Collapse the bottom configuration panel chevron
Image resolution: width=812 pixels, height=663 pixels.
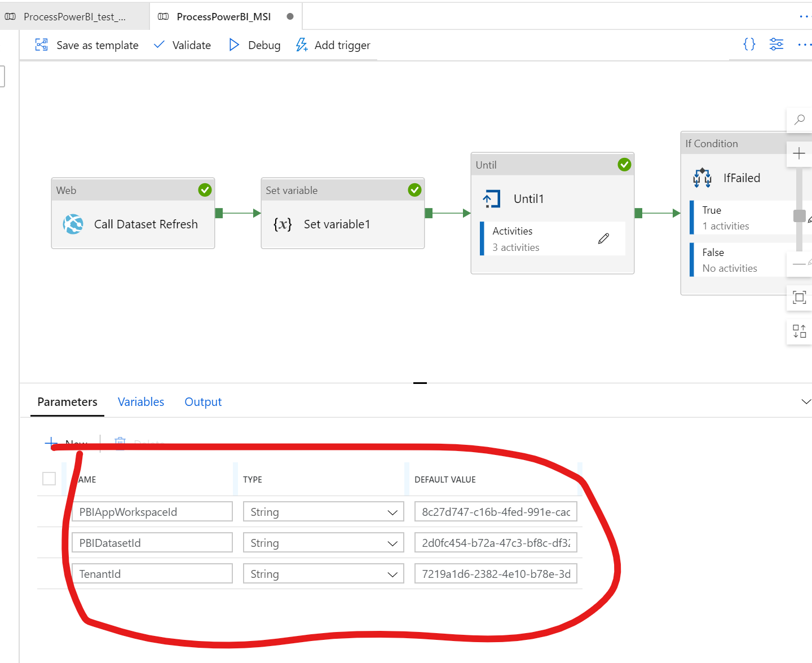point(806,401)
